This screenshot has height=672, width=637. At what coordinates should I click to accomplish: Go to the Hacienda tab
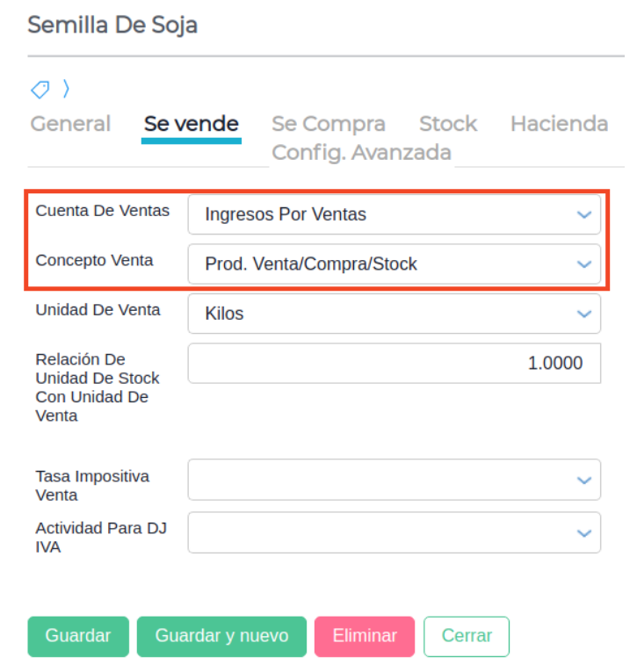pyautogui.click(x=559, y=124)
